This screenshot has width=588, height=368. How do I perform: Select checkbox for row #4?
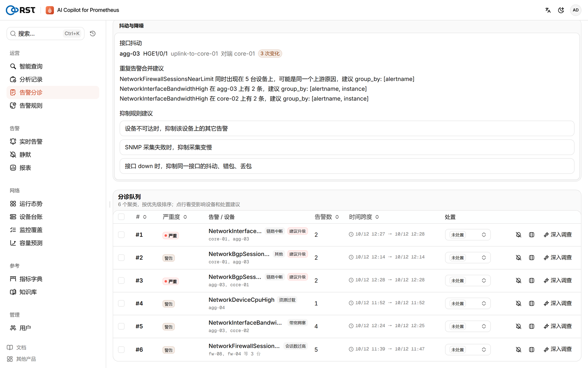121,303
